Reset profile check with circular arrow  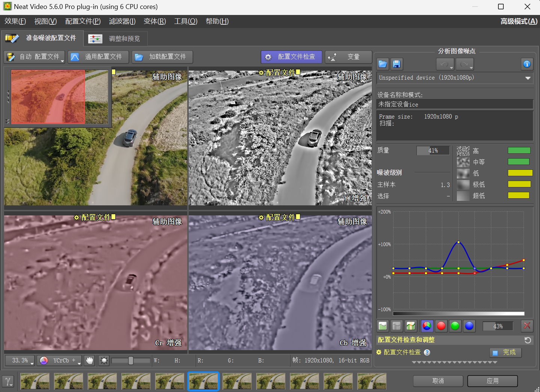527,340
